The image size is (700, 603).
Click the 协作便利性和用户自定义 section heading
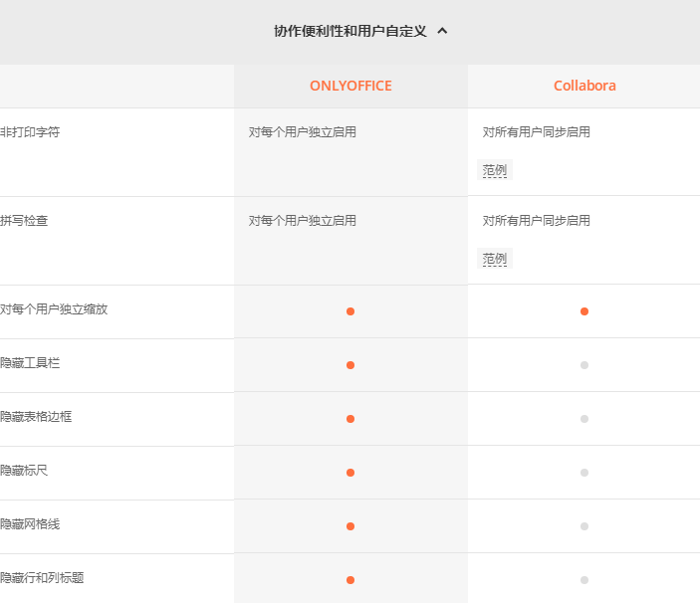[350, 31]
